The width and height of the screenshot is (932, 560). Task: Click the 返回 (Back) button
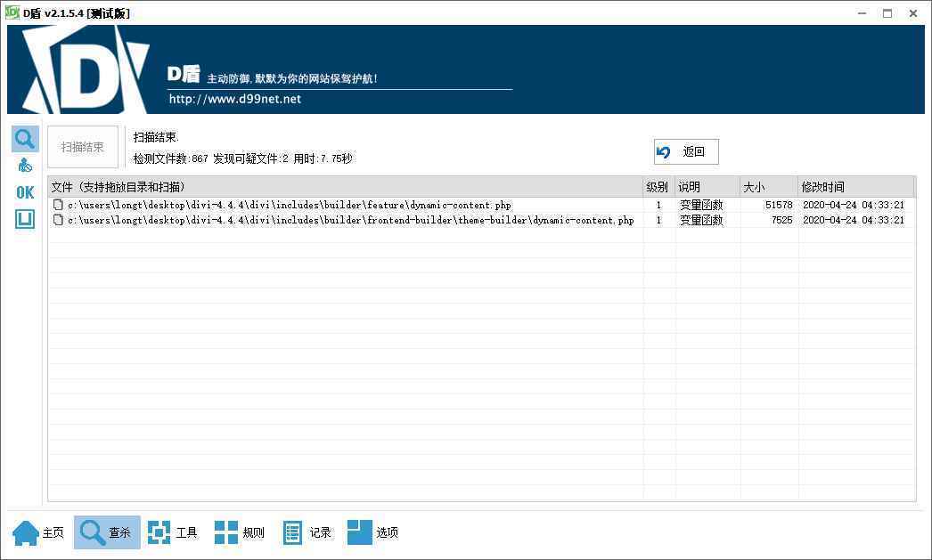pos(686,151)
